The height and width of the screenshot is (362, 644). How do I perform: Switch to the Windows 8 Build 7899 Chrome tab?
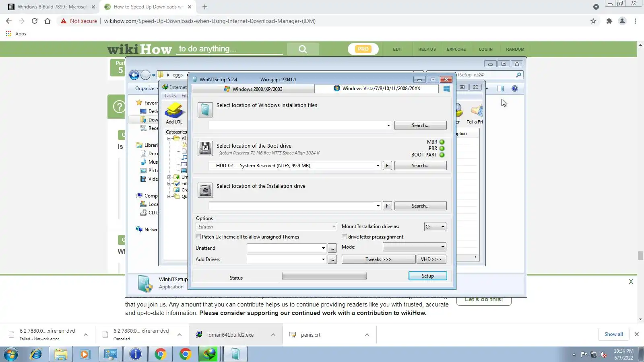52,7
